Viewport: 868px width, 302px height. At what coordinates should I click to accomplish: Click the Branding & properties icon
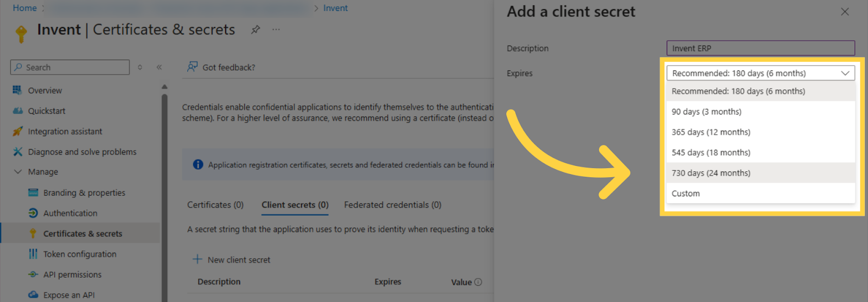33,192
